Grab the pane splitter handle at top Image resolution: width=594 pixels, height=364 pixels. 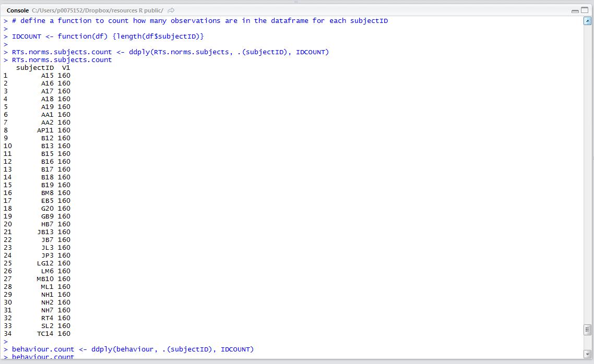coord(296,2)
